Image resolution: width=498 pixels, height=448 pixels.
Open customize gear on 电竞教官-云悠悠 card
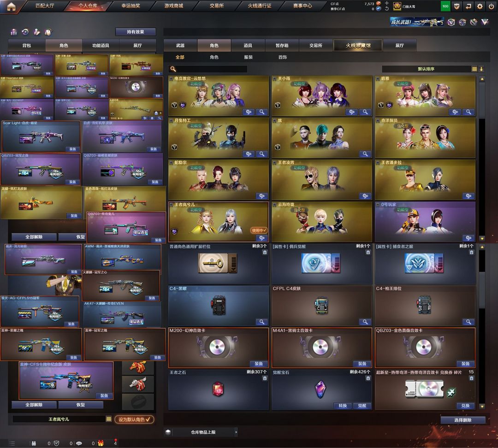(x=249, y=112)
